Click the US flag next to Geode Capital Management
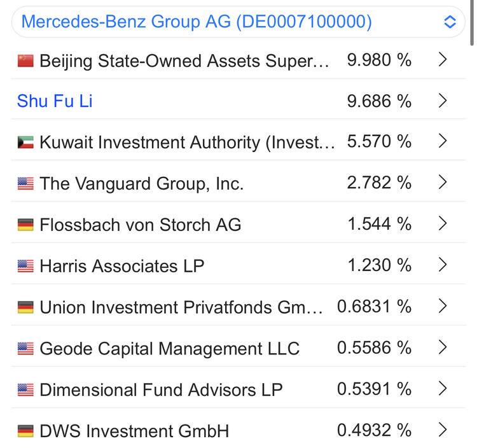The height and width of the screenshot is (448, 477). [x=25, y=349]
